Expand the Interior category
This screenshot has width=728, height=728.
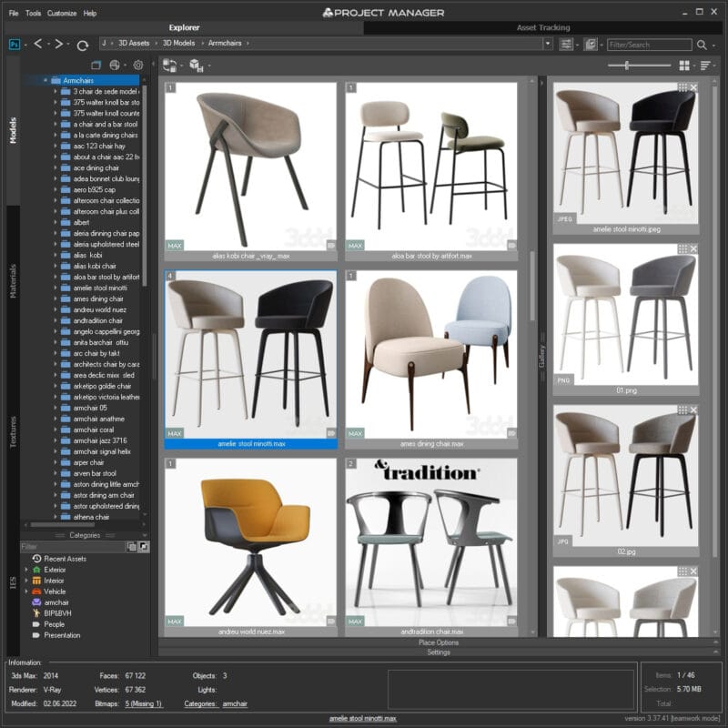coord(26,581)
